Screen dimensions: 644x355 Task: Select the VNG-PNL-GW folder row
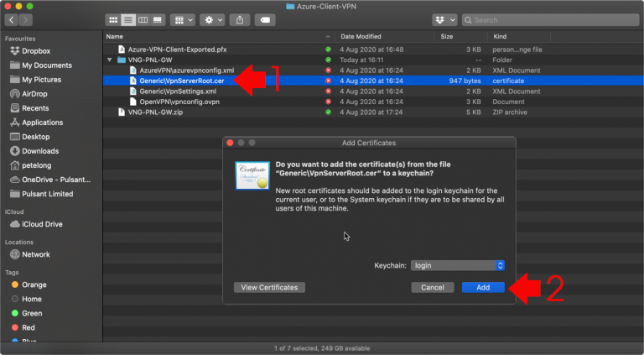[x=373, y=60]
